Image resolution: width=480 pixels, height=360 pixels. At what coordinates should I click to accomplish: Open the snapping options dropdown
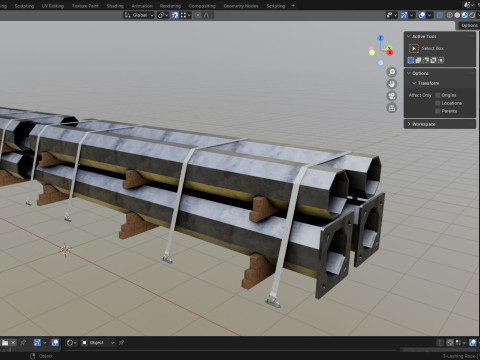[x=186, y=15]
